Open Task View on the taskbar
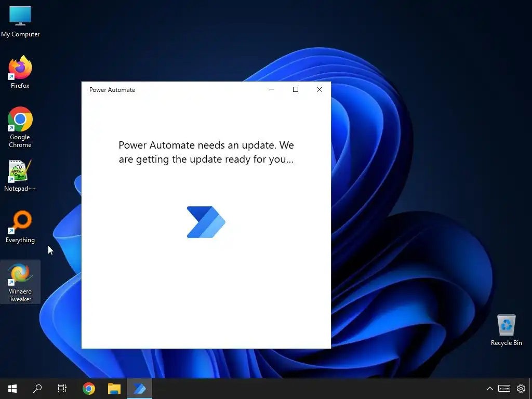 (62, 389)
